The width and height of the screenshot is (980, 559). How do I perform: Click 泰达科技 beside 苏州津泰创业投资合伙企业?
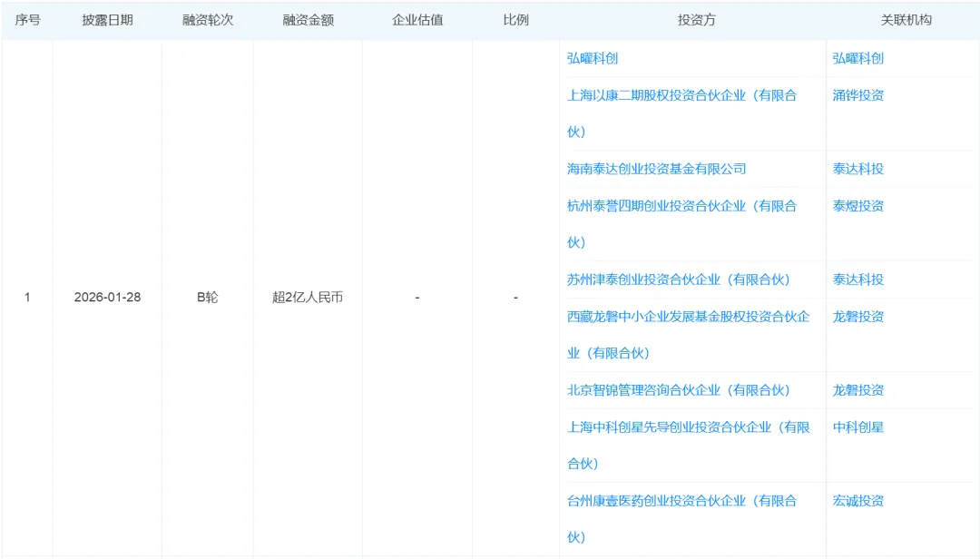pyautogui.click(x=857, y=279)
